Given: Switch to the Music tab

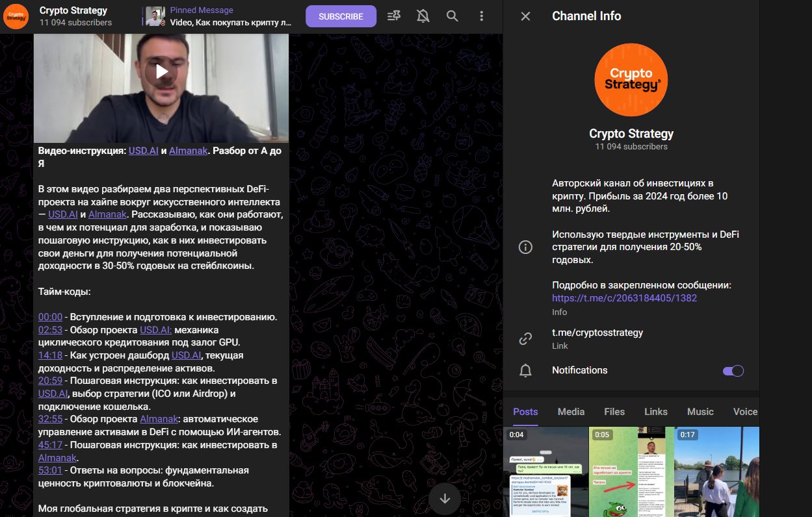Looking at the screenshot, I should (x=700, y=412).
